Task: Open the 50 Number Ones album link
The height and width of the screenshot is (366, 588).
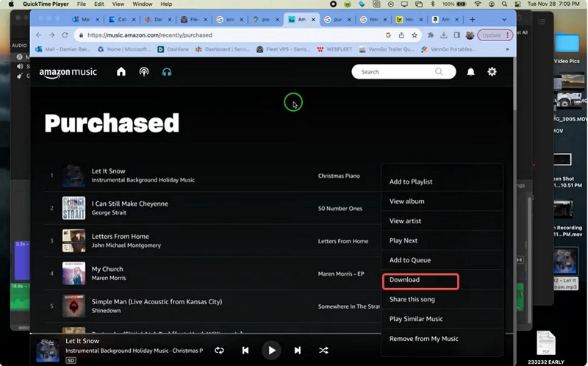Action: [340, 209]
